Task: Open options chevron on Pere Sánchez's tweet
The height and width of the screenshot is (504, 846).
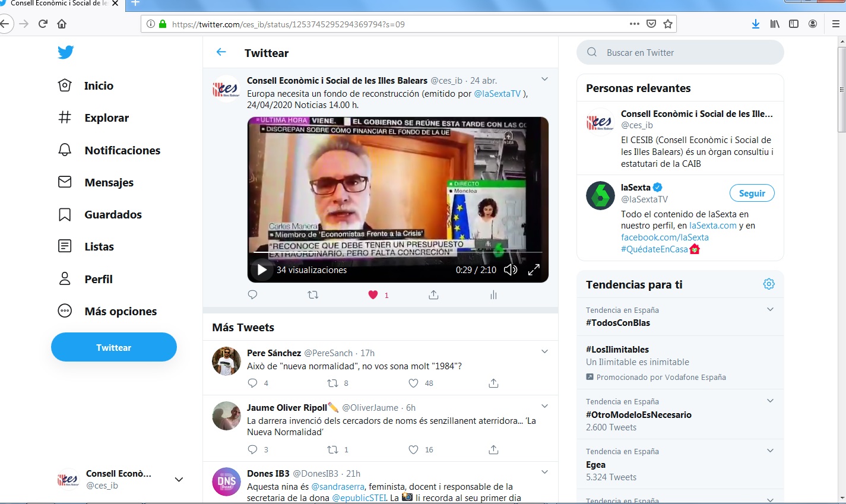Action: click(x=544, y=352)
